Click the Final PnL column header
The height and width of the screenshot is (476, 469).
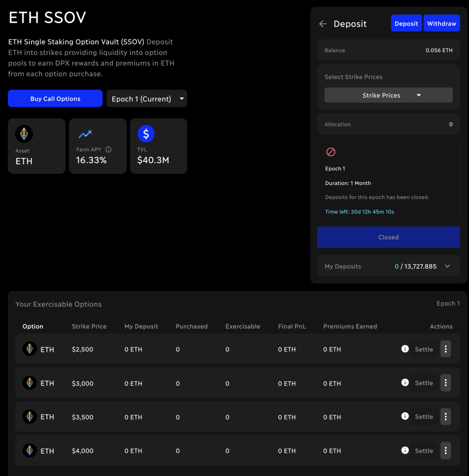(292, 326)
